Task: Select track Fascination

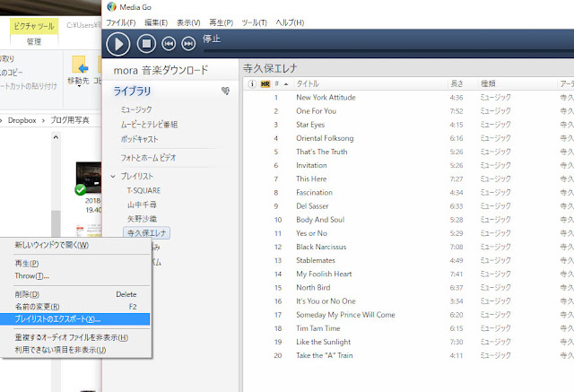Action: 315,192
